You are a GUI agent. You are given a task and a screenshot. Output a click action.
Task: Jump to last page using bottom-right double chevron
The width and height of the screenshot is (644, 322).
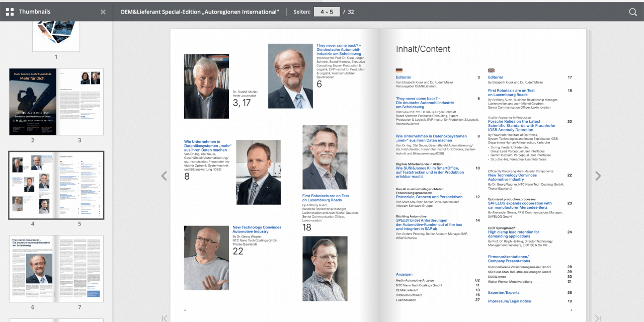pos(597,318)
